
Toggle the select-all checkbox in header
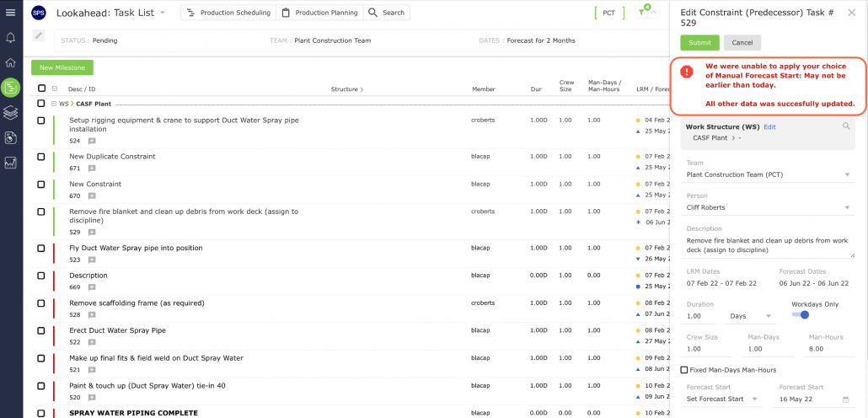[42, 88]
